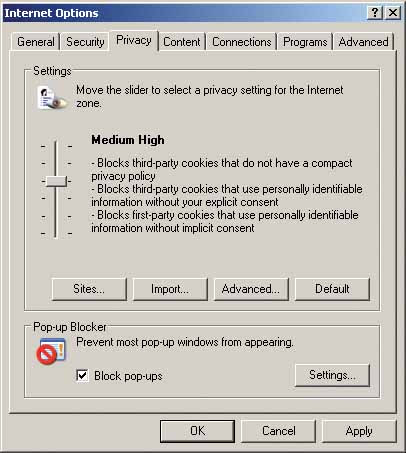Click the Import... button
The image size is (406, 453).
(x=170, y=289)
